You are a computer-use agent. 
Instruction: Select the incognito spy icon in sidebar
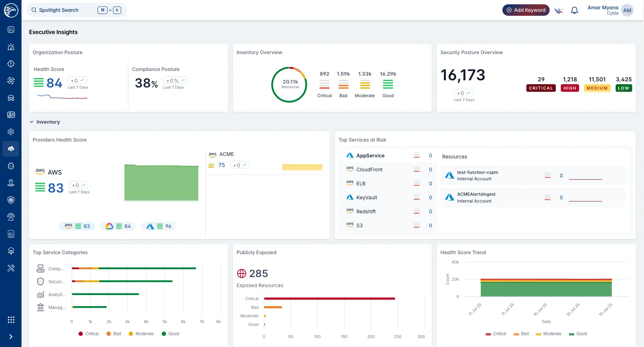pyautogui.click(x=11, y=98)
